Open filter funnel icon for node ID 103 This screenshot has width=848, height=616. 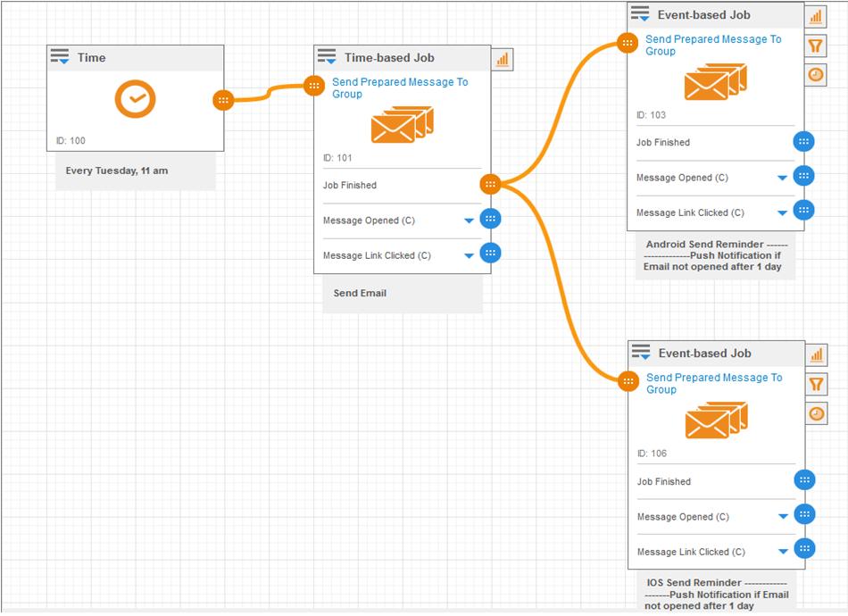click(x=816, y=46)
